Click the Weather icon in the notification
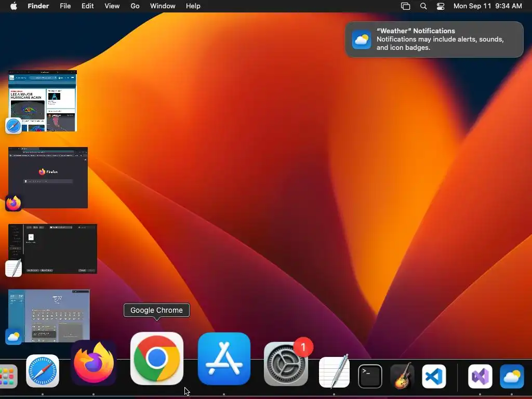The height and width of the screenshot is (399, 532). (x=362, y=39)
